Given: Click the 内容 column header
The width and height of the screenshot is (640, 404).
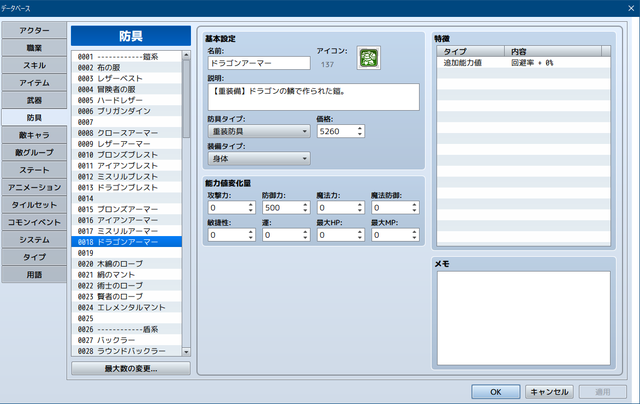Looking at the screenshot, I should [553, 51].
